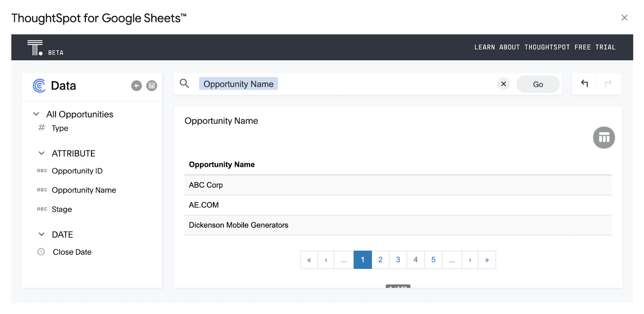Click the redo arrow icon
644x314 pixels.
608,83
